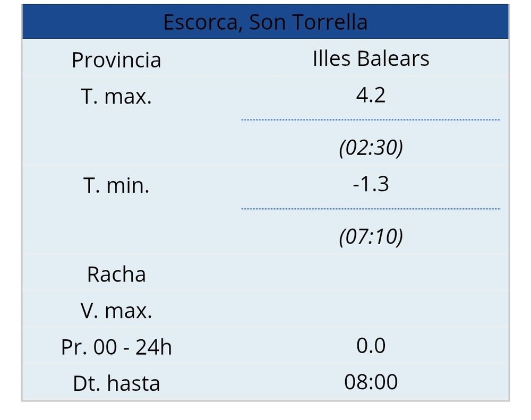Click the dotted line under 4.2
Screen dimensions: 531x420
point(371,119)
